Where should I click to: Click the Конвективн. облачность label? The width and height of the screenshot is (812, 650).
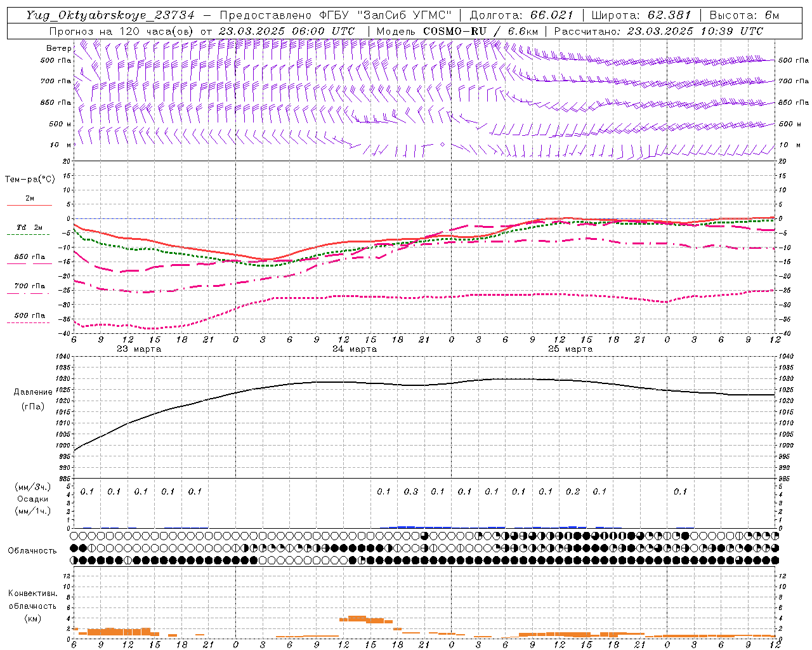pos(32,600)
